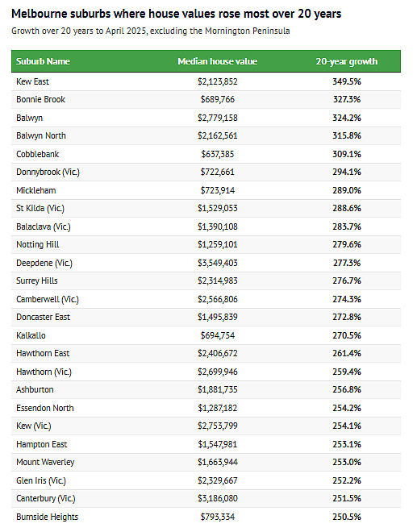Click Balwyn North growth 315.8%
The image size is (417, 532).
click(347, 135)
